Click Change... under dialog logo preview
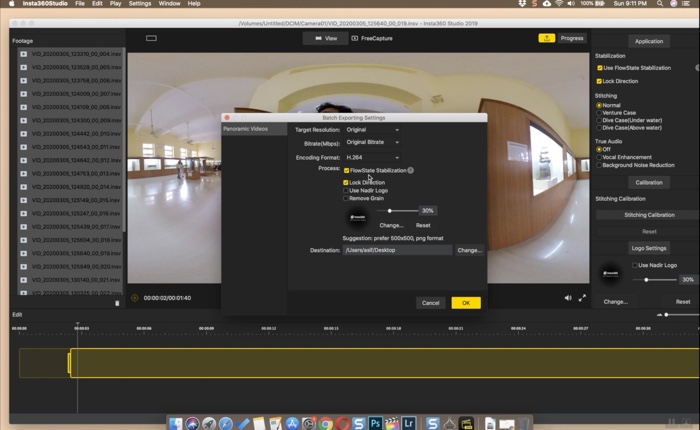Screen dimensions: 700x430 tap(391, 225)
